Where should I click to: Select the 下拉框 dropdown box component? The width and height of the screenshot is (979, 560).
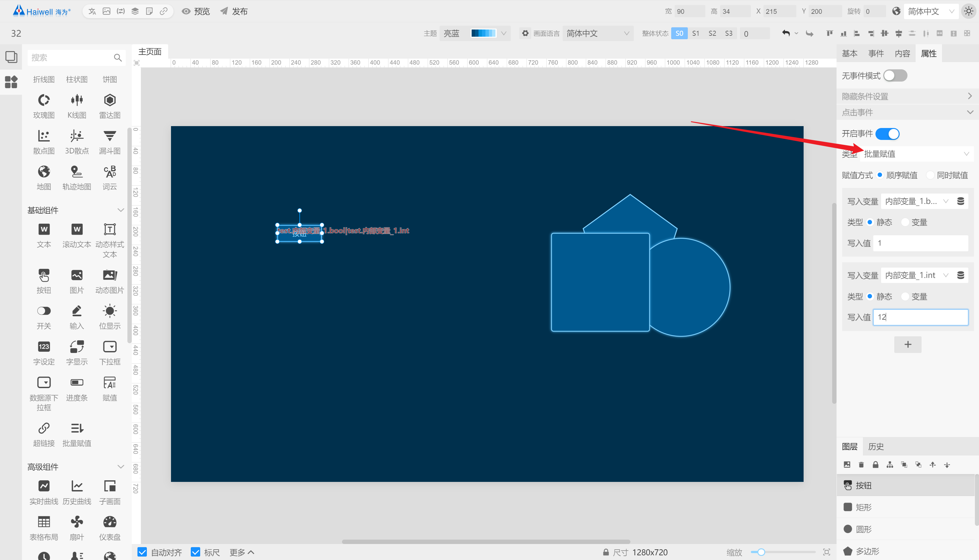pos(110,353)
